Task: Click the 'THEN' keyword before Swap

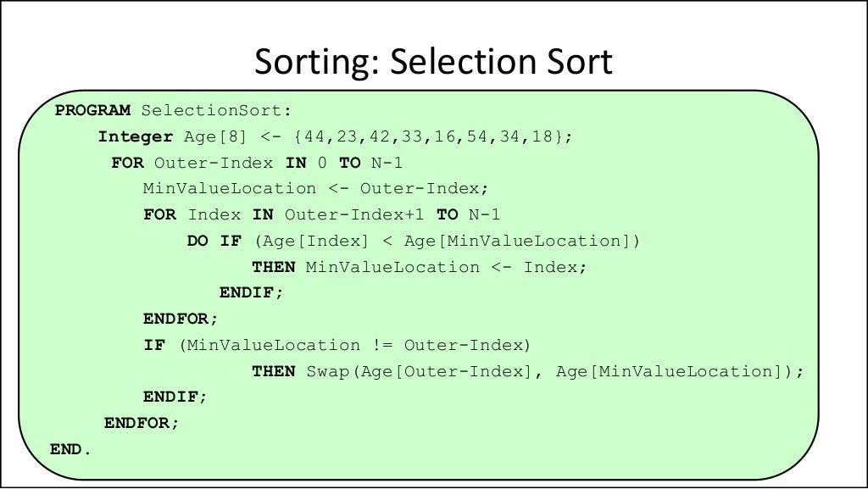Action: pyautogui.click(x=274, y=371)
